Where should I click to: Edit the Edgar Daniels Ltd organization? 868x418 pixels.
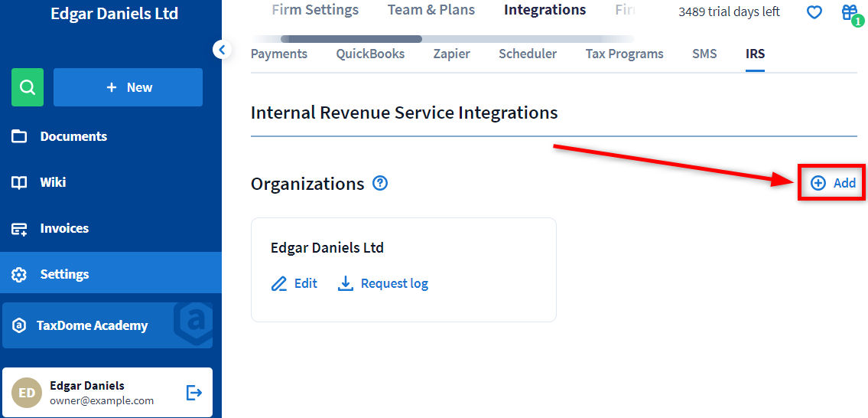[294, 284]
